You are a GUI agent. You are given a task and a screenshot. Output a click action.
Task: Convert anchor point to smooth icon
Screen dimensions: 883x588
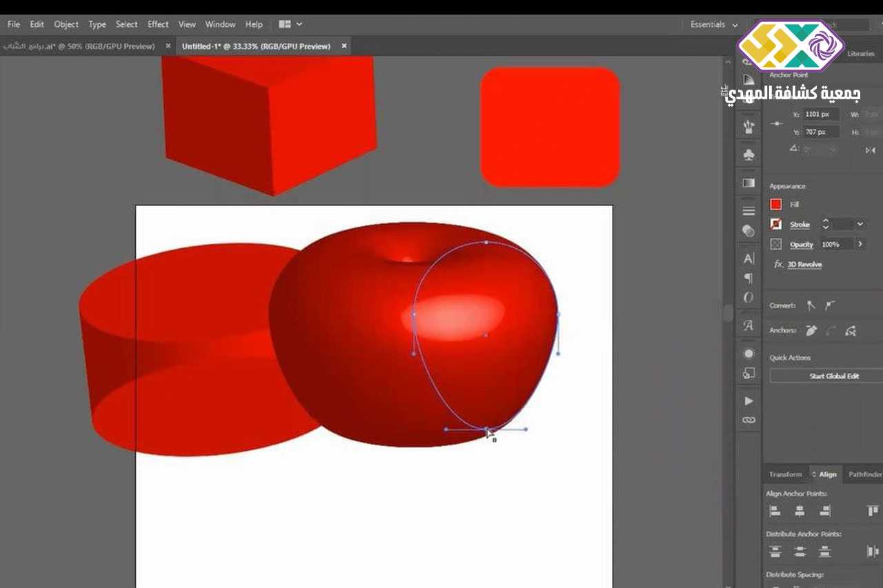[830, 305]
